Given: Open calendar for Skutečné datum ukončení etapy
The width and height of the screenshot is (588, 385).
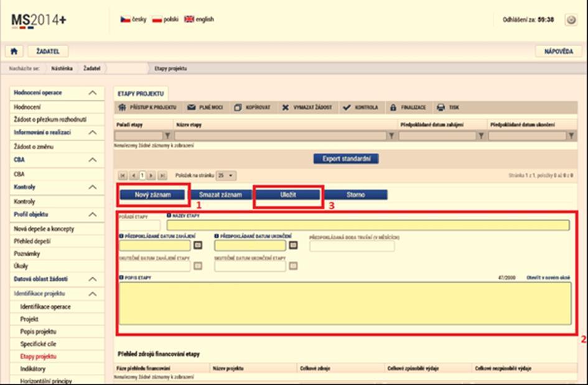Looking at the screenshot, I should pyautogui.click(x=293, y=266).
